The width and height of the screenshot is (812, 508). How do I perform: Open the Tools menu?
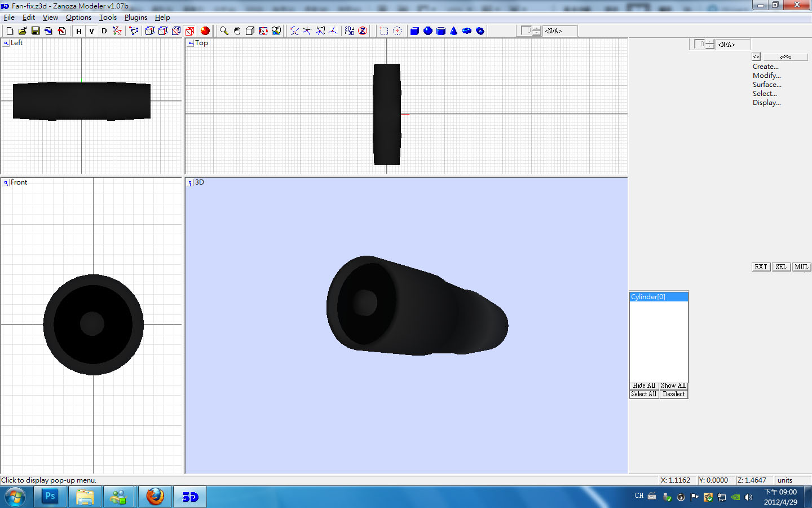(x=108, y=17)
